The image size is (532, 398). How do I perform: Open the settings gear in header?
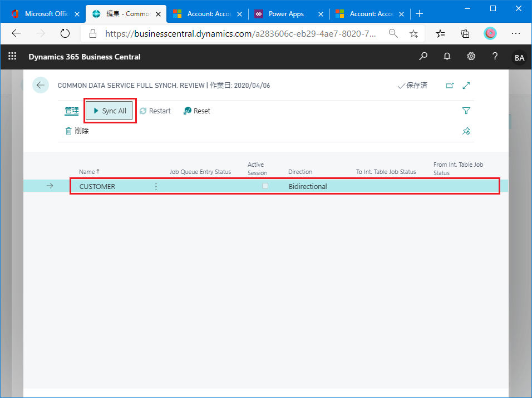point(471,57)
